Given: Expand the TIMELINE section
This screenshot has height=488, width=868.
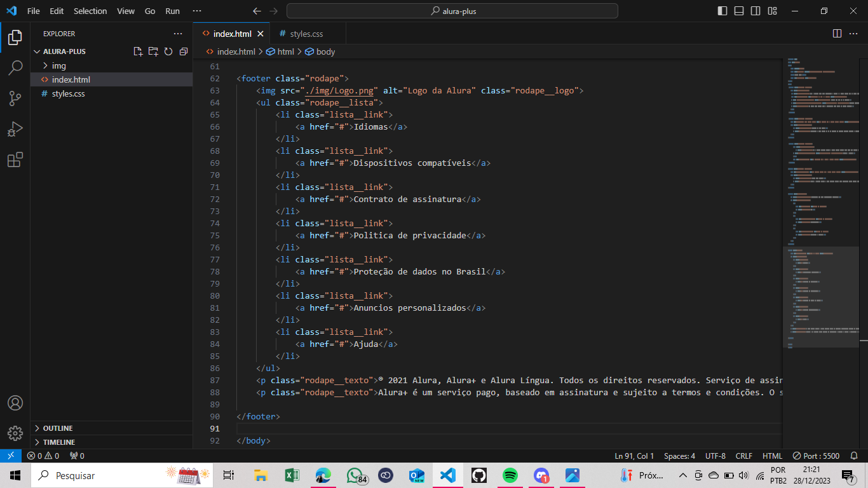Looking at the screenshot, I should (x=111, y=442).
